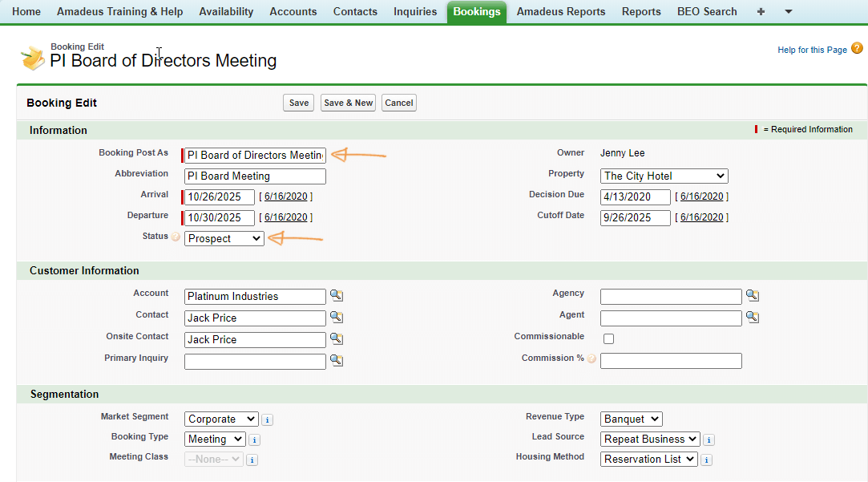Open the Primary Inquiry lookup icon
The height and width of the screenshot is (482, 868).
coord(337,361)
